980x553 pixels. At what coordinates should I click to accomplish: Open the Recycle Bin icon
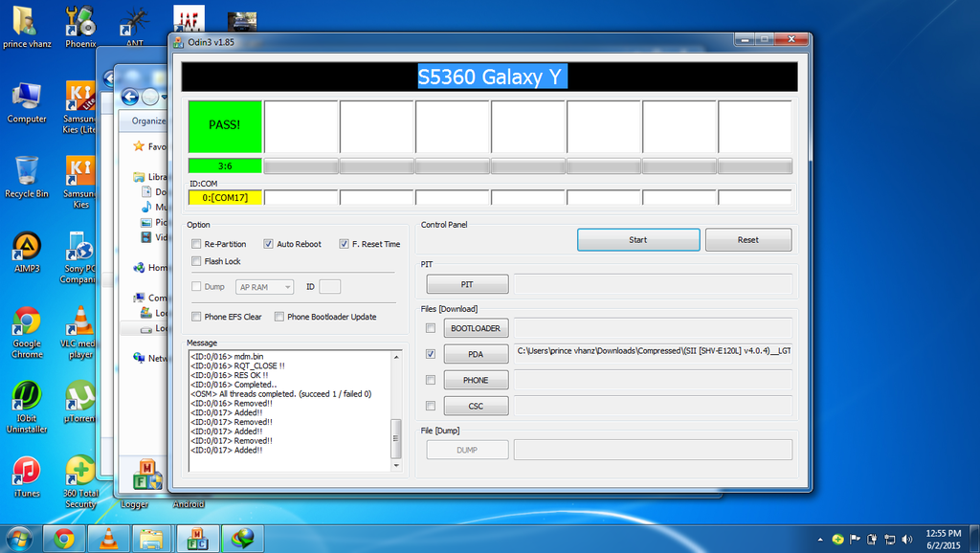(27, 172)
